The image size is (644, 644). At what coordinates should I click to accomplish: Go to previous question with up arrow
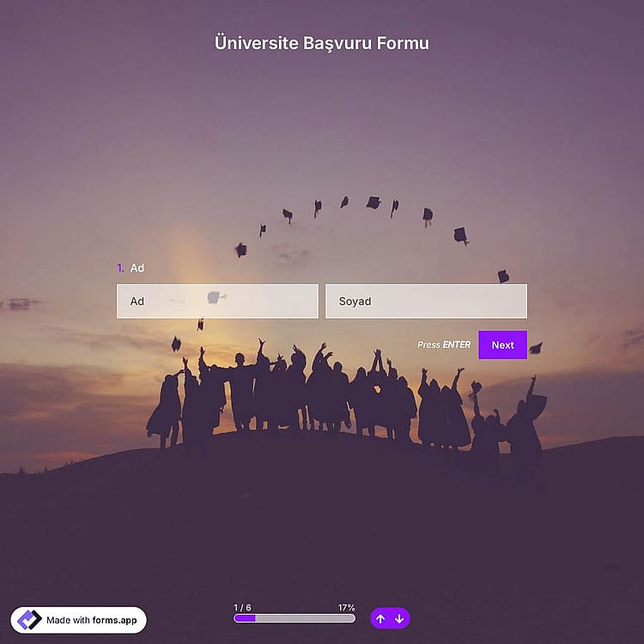(380, 618)
